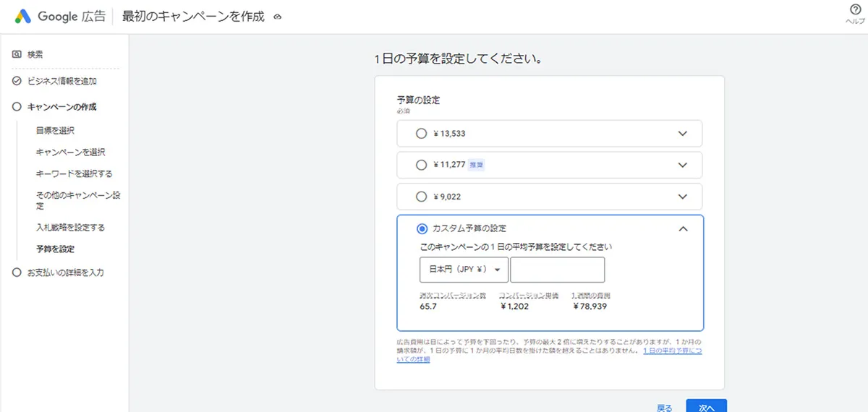The image size is (868, 412).
Task: Click the cloud save status icon
Action: 278,17
